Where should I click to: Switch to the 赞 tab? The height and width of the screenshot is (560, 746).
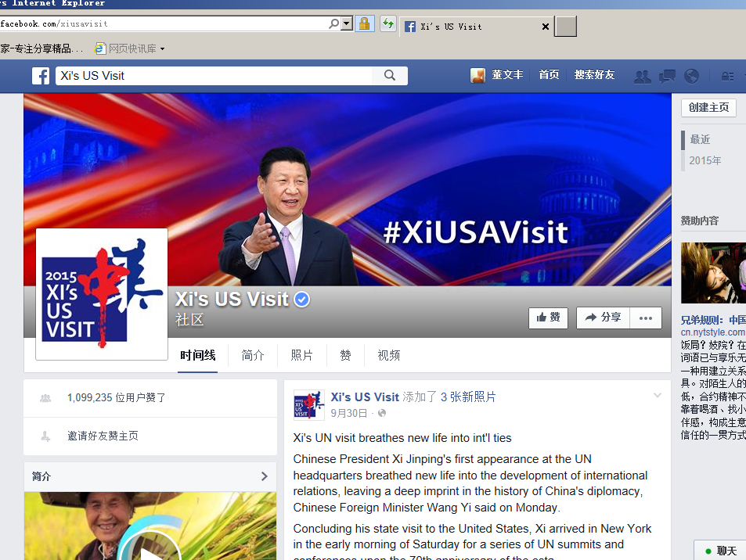tap(345, 356)
